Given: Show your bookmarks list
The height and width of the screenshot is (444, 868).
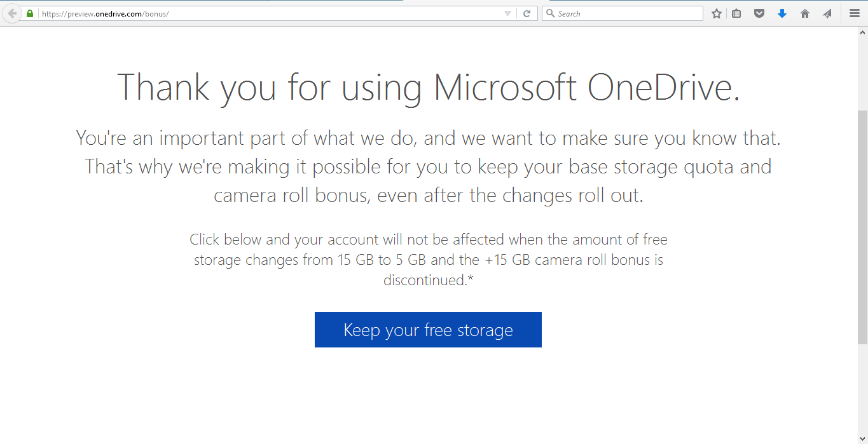Looking at the screenshot, I should (x=736, y=13).
